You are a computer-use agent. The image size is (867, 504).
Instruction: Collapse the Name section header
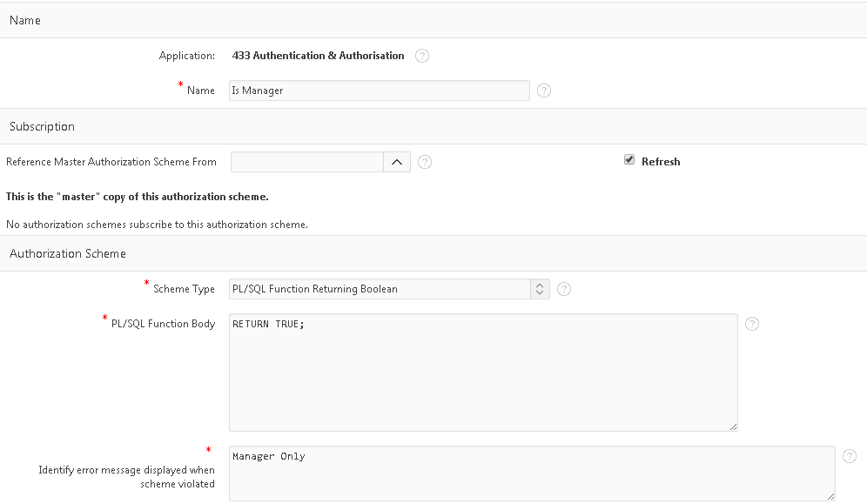point(433,20)
